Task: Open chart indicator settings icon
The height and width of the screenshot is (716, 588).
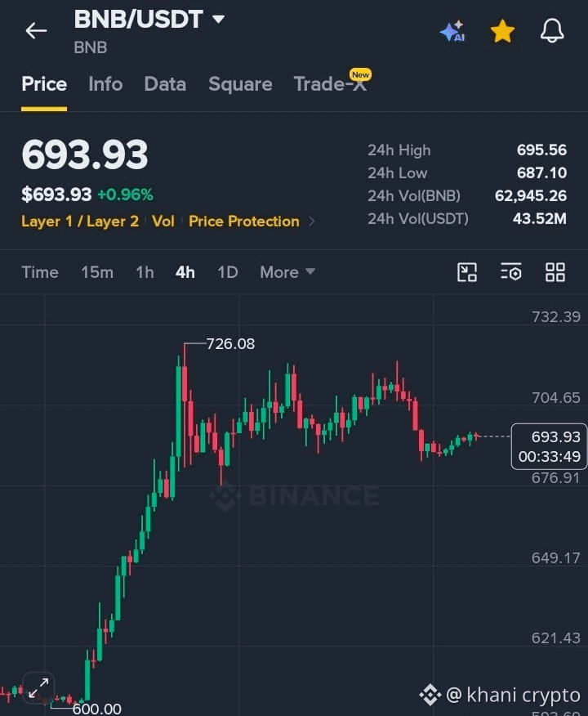Action: [x=511, y=273]
